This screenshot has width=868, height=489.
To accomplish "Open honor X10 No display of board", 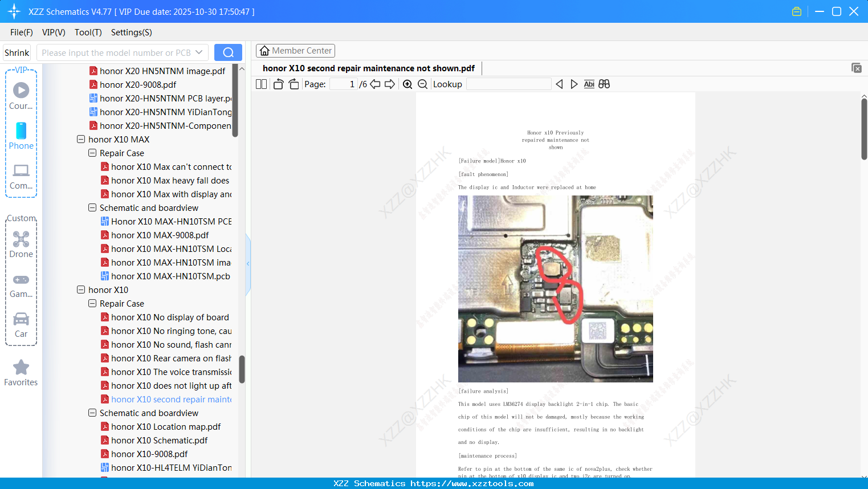I will [165, 317].
